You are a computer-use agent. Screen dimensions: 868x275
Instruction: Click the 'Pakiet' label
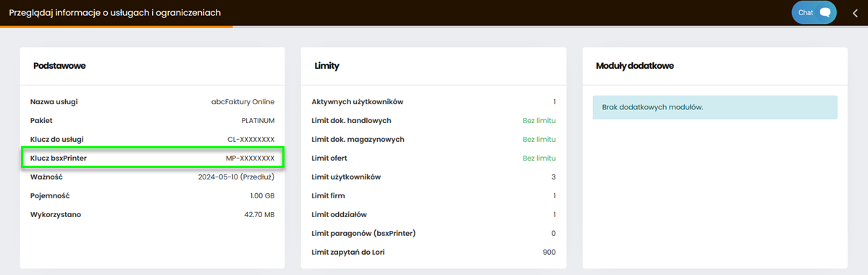pos(41,121)
